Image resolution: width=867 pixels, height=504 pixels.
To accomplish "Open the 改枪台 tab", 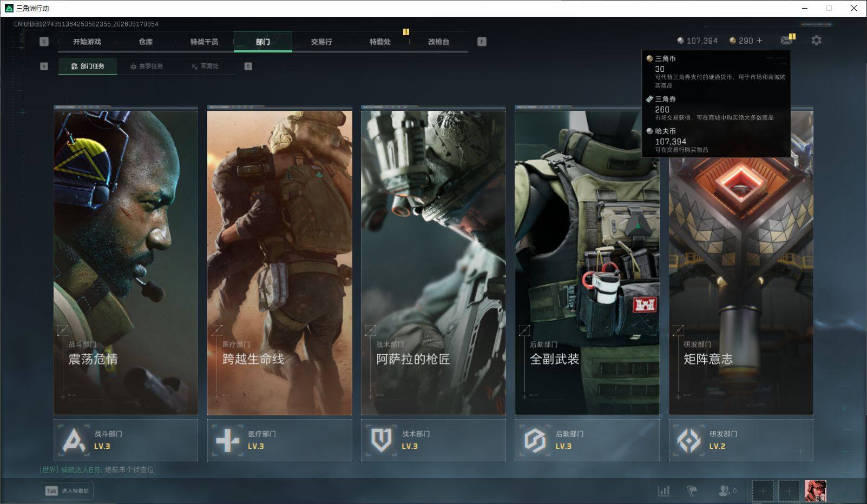I will pos(438,42).
